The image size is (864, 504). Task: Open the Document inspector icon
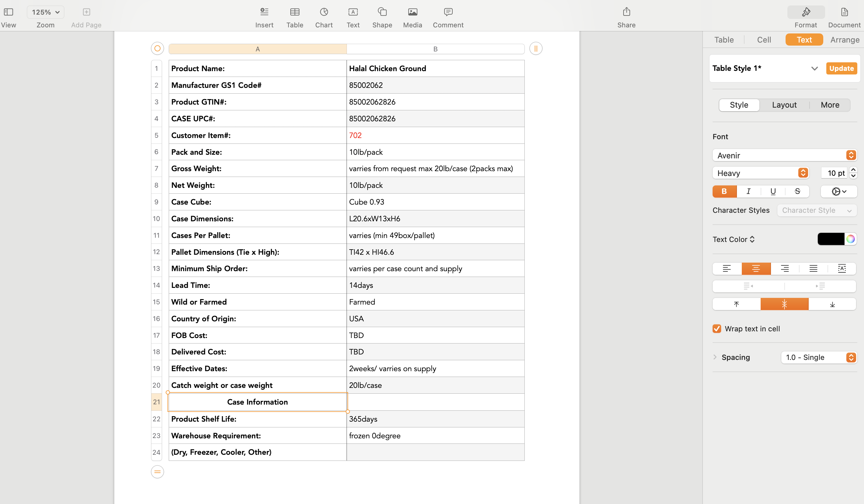pyautogui.click(x=844, y=12)
